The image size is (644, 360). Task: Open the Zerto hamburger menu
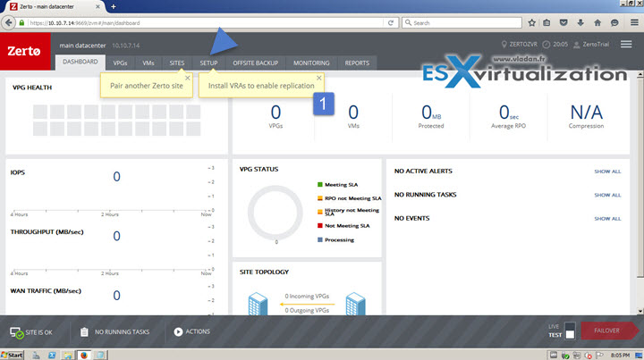click(x=626, y=44)
